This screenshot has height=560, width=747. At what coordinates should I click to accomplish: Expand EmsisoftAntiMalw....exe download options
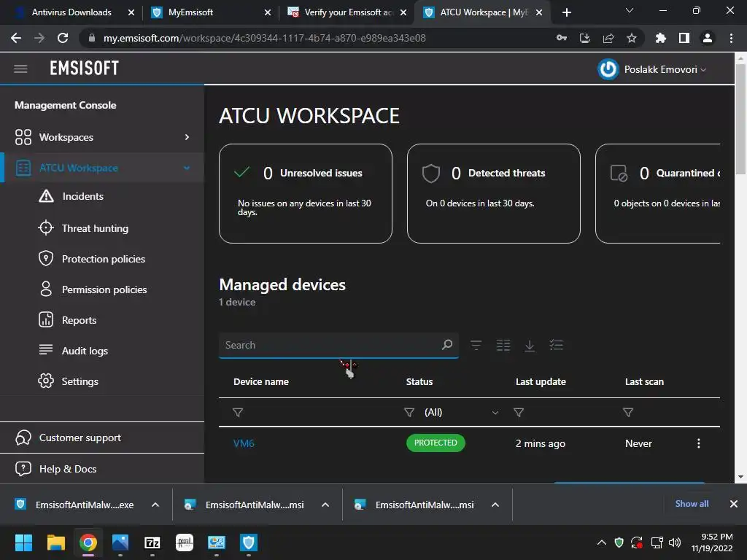155,505
